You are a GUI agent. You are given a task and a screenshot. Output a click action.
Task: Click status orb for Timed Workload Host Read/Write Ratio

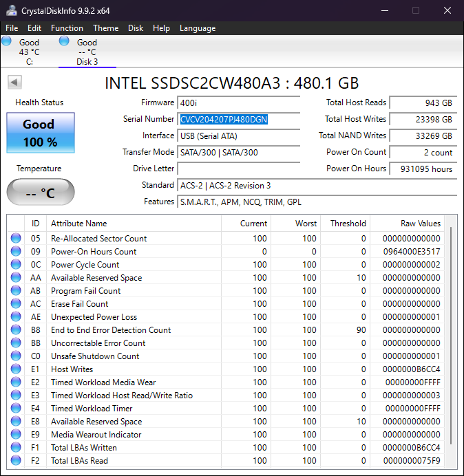pyautogui.click(x=16, y=395)
